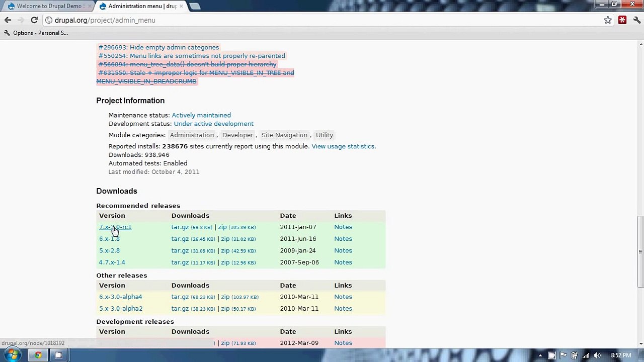Reload the current drupal.org page
Screen dimensions: 644x362
(x=34, y=20)
